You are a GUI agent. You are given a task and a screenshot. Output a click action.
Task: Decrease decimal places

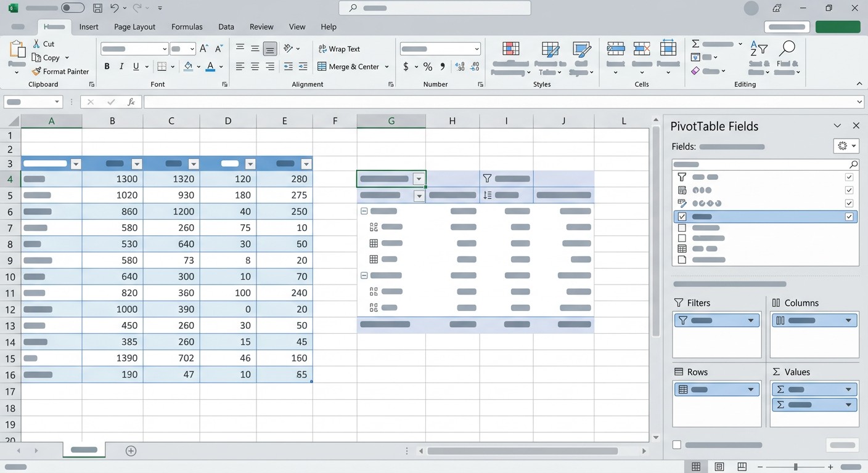pyautogui.click(x=475, y=67)
